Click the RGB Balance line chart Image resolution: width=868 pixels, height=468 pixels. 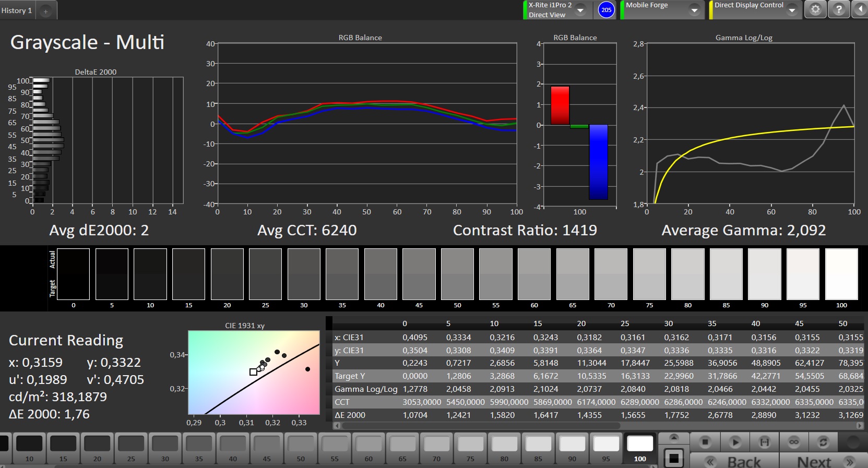(367, 124)
